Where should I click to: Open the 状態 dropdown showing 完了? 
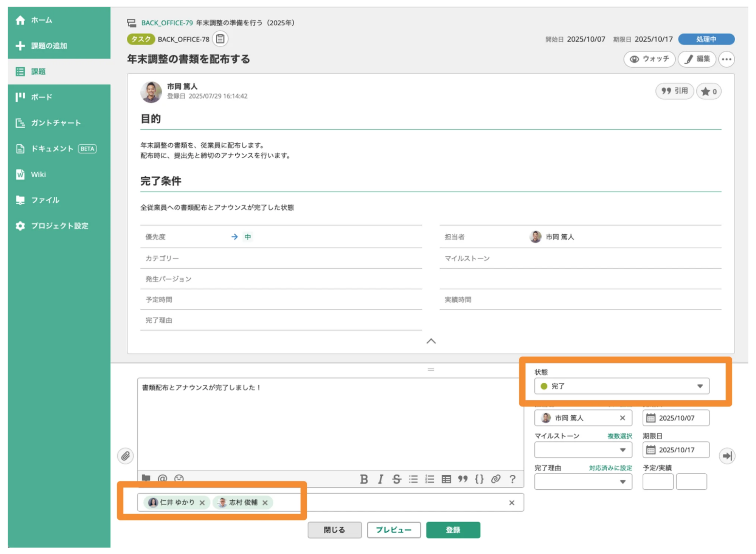point(621,386)
